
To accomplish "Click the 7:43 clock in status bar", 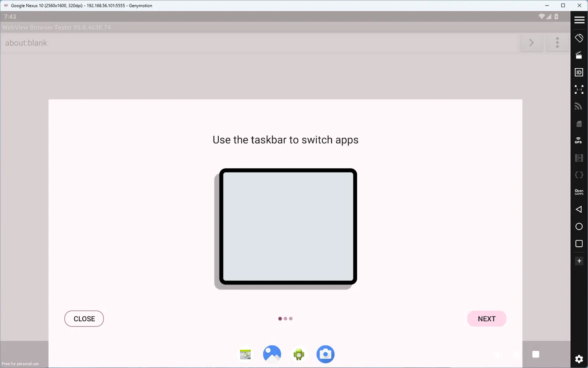I will (10, 16).
